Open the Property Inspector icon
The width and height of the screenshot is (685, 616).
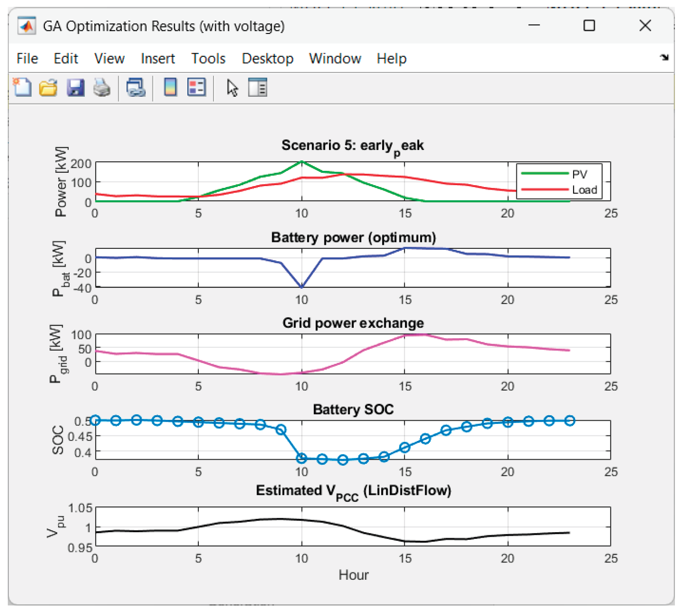(x=258, y=87)
